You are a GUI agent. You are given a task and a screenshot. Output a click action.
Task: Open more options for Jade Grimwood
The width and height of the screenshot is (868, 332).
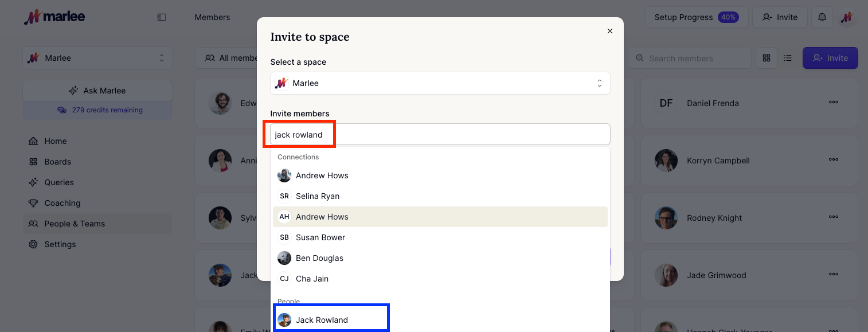point(834,275)
